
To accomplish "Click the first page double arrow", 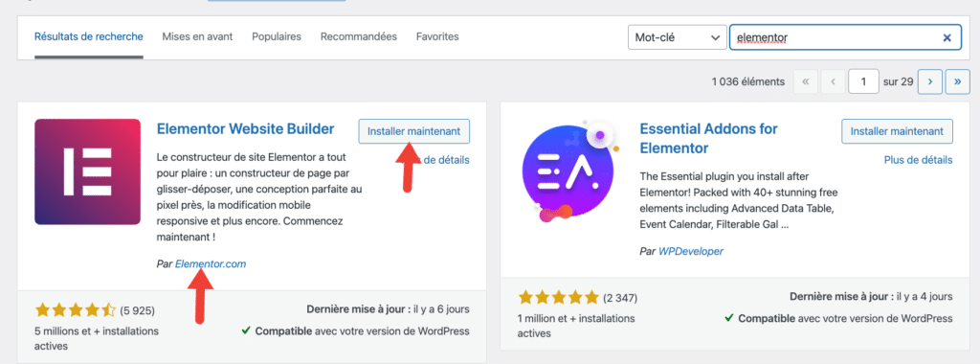I will (x=805, y=81).
